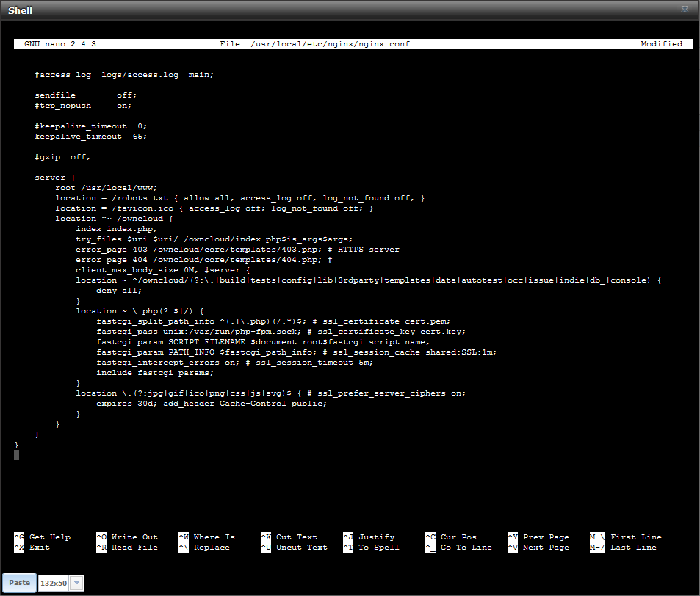This screenshot has height=596, width=700.
Task: Open the 132x50 terminal size dropdown
Action: point(77,583)
